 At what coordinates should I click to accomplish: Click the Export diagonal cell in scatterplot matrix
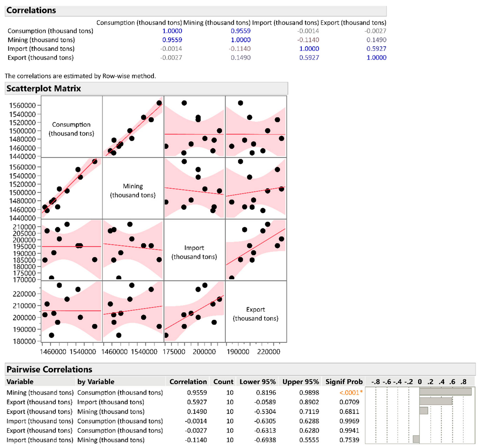click(256, 311)
